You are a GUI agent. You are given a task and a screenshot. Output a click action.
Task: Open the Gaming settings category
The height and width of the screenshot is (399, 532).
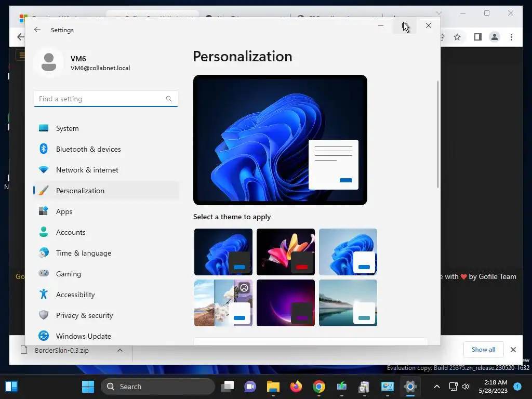(106, 274)
